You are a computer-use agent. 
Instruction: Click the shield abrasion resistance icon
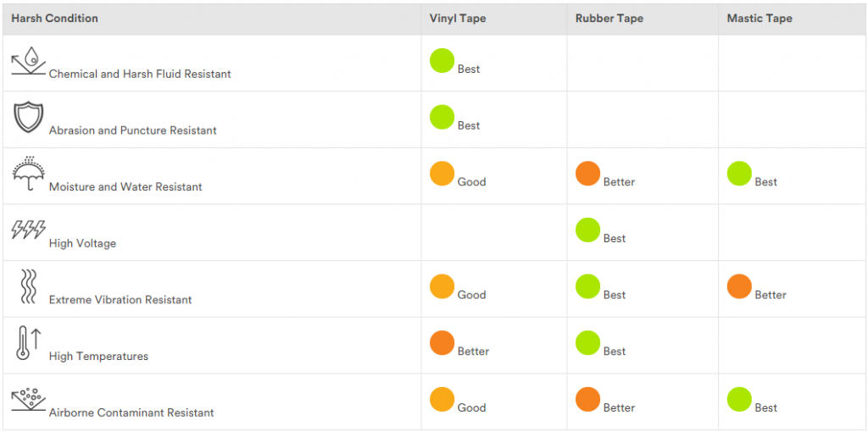(x=28, y=117)
